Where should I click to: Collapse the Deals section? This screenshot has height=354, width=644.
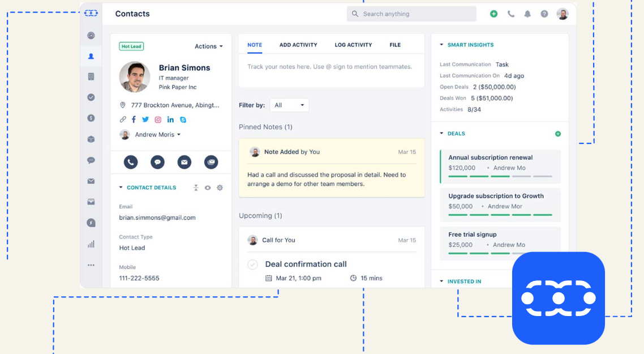pyautogui.click(x=441, y=134)
